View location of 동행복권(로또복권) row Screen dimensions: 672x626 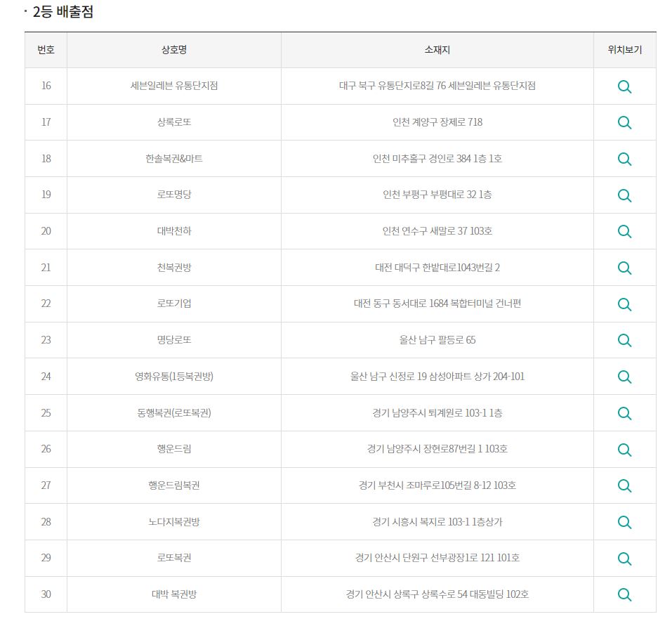click(x=624, y=413)
